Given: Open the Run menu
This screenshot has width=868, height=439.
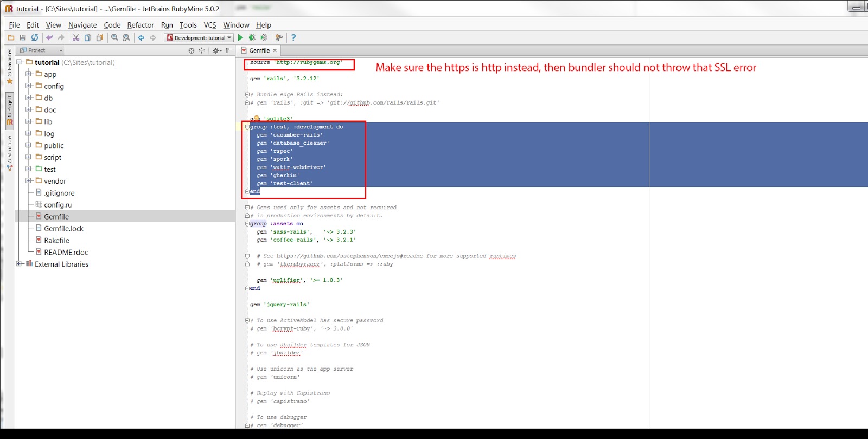Looking at the screenshot, I should 167,25.
